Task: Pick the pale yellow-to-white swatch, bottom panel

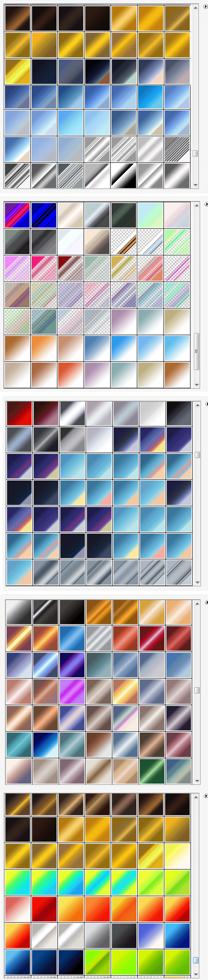Action: point(177,856)
